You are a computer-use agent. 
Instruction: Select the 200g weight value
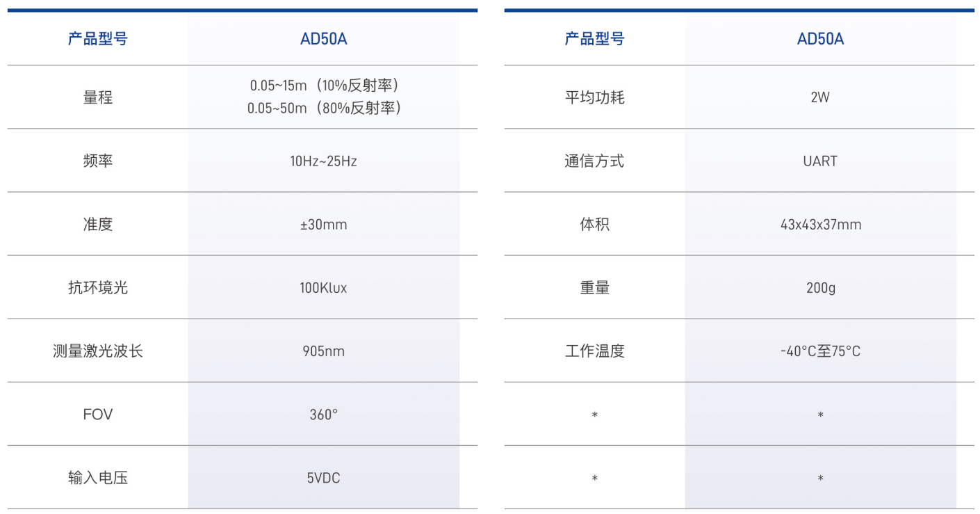tap(821, 288)
